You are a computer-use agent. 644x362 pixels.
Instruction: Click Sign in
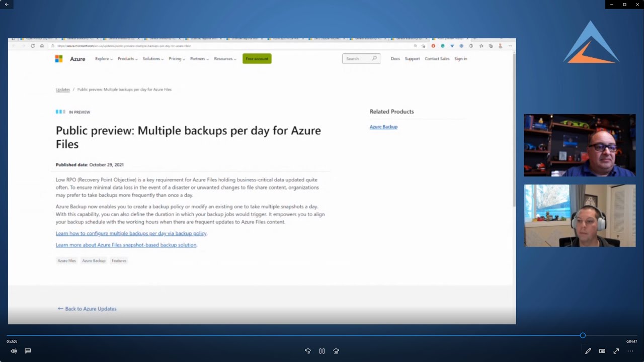click(x=460, y=59)
